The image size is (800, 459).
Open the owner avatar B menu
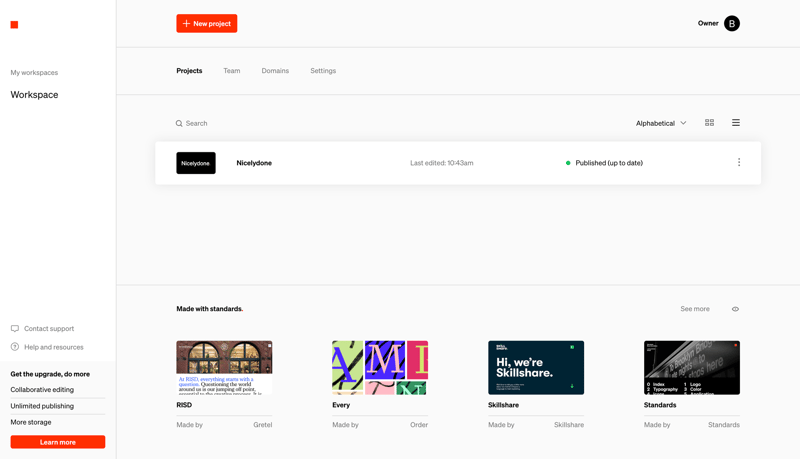[732, 23]
